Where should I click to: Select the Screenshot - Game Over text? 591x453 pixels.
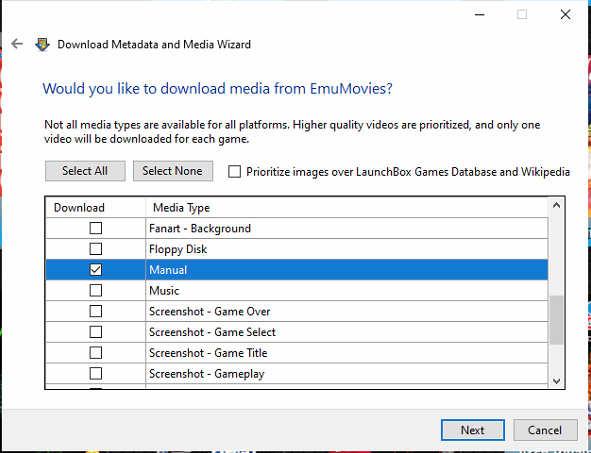click(210, 311)
